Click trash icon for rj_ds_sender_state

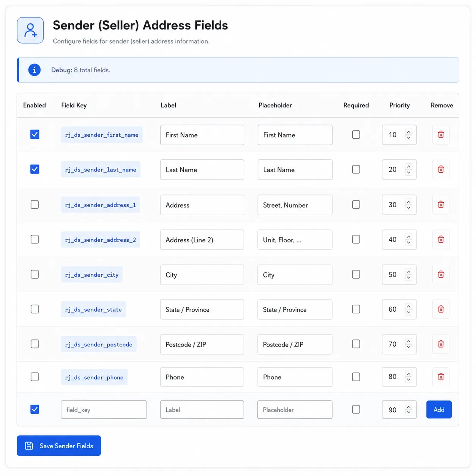[x=441, y=309]
